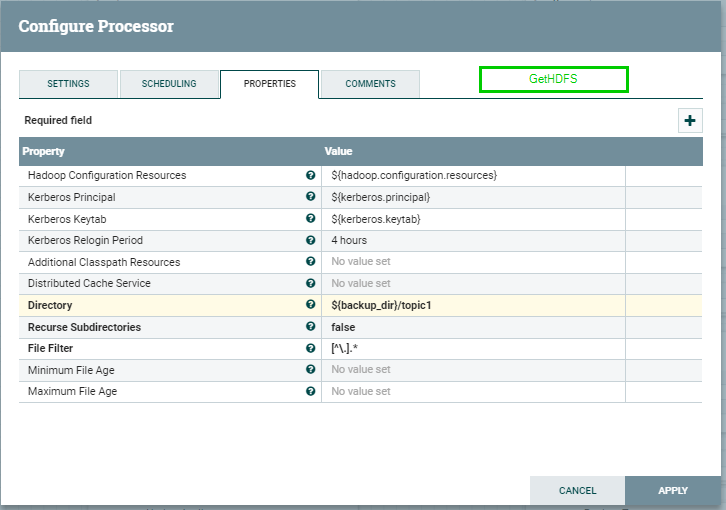The height and width of the screenshot is (510, 726).
Task: Click help icon for Hadoop Configuration Resources
Action: click(x=310, y=175)
